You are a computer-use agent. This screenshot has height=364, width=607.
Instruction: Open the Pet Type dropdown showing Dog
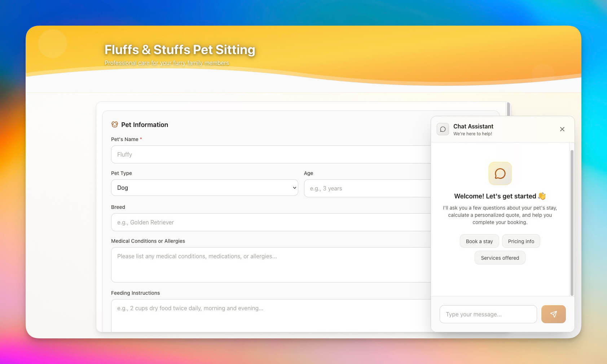pyautogui.click(x=204, y=188)
